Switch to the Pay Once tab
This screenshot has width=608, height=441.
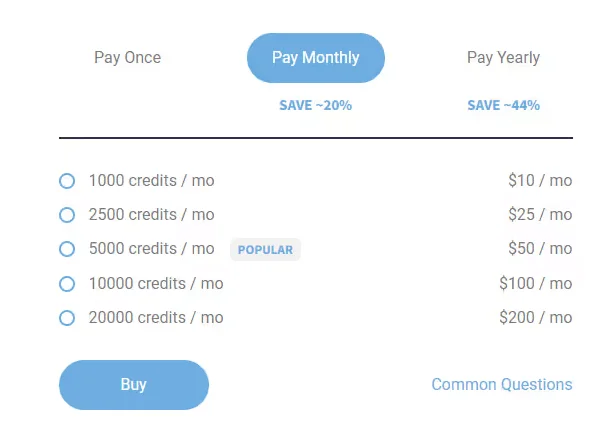point(127,58)
